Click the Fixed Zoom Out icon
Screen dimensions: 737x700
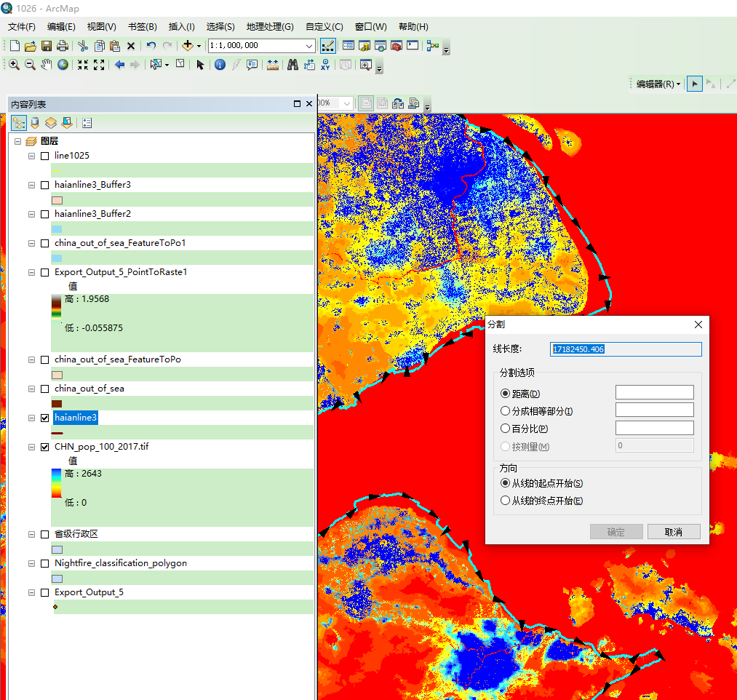tap(99, 65)
